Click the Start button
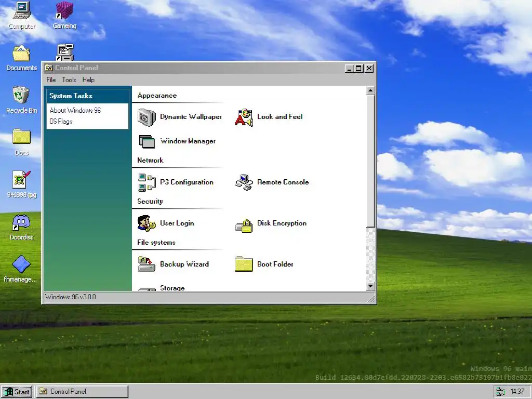 16,392
